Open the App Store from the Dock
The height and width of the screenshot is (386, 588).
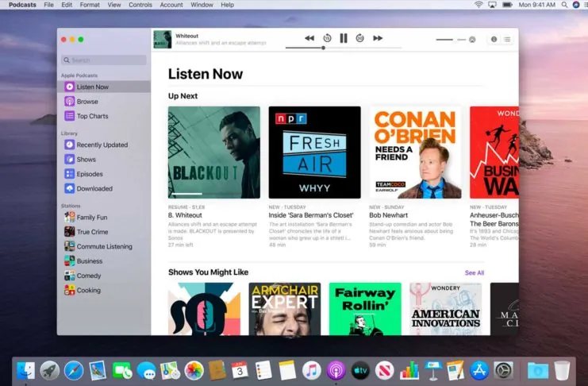tap(479, 371)
